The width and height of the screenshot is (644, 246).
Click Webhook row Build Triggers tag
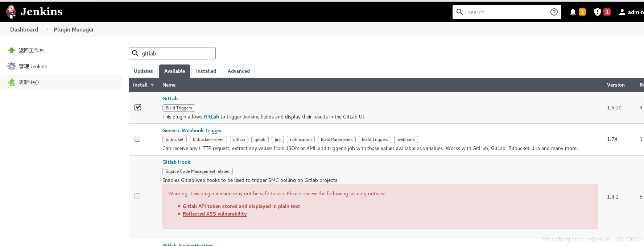[x=375, y=139]
